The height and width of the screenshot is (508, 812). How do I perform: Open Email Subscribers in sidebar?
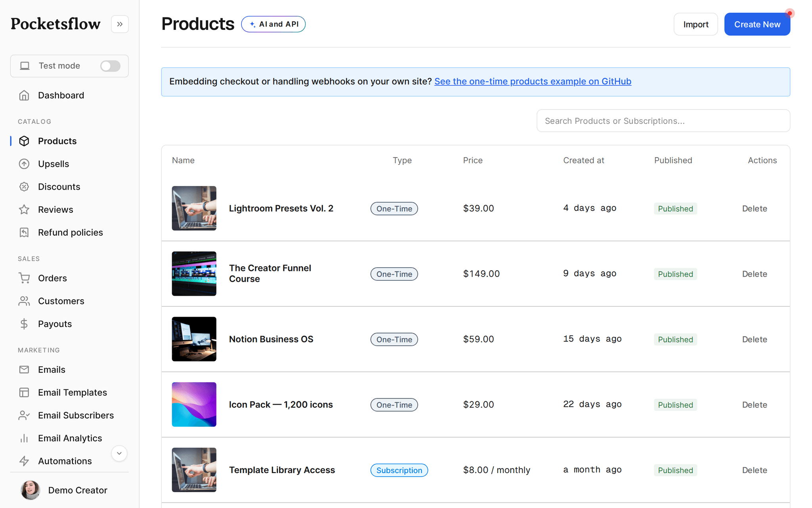tap(76, 416)
